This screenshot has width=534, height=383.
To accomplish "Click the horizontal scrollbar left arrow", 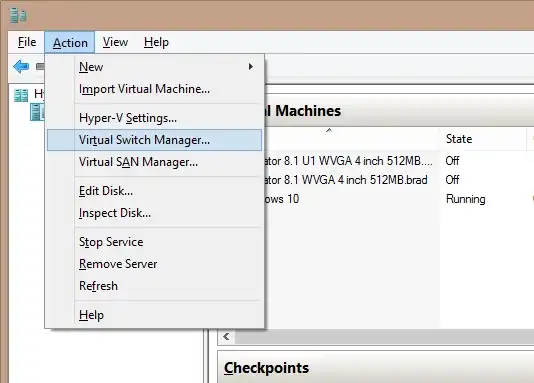I will pyautogui.click(x=226, y=337).
